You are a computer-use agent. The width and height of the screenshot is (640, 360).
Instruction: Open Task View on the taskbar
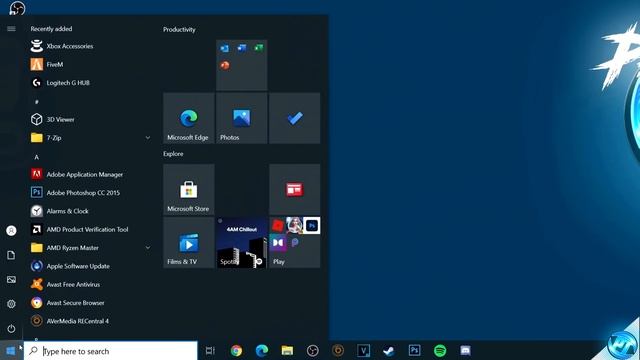[x=210, y=351]
